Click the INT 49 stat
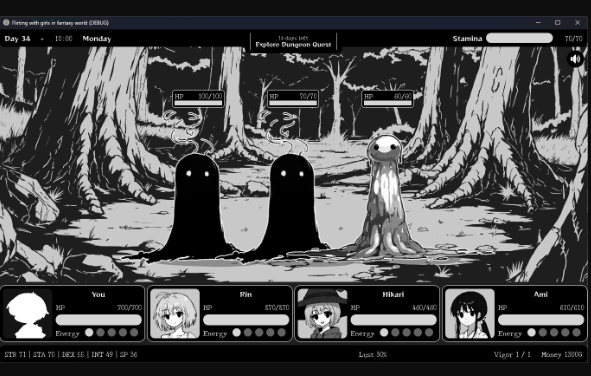 (102, 355)
